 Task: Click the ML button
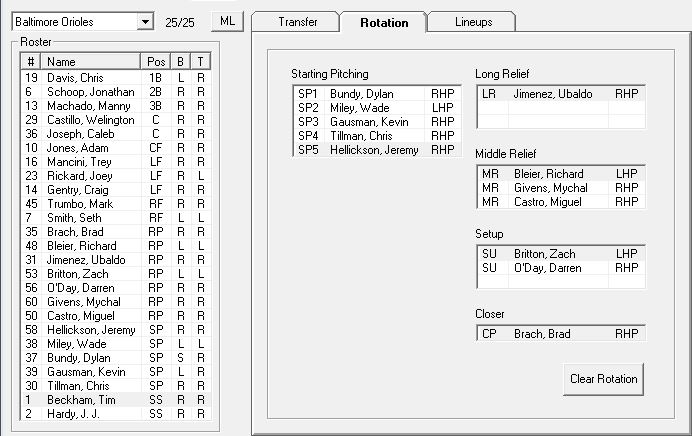(226, 21)
